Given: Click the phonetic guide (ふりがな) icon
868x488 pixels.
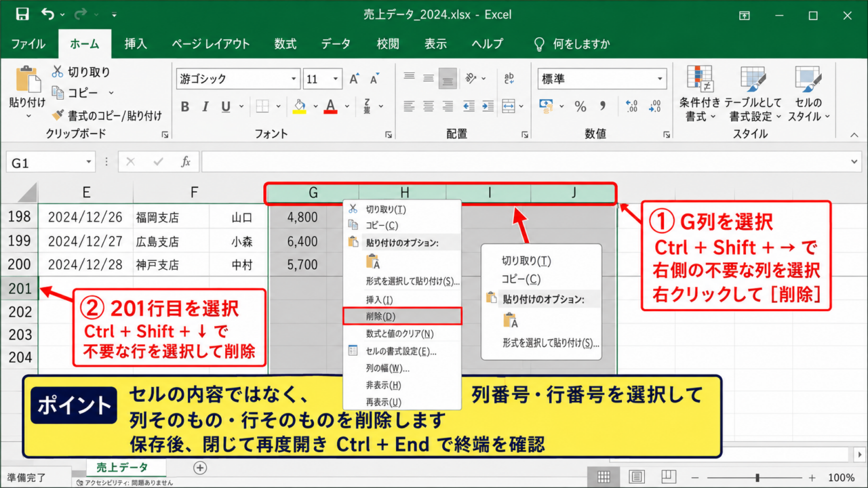Looking at the screenshot, I should click(x=367, y=106).
